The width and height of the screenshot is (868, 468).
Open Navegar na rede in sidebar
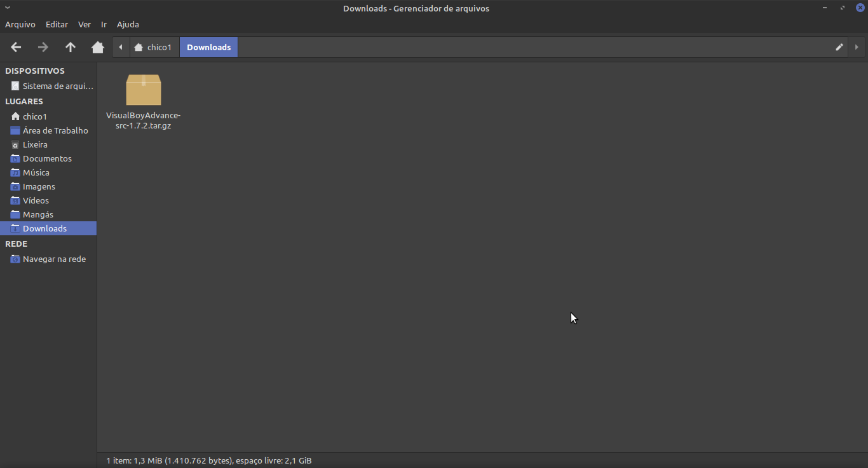click(x=48, y=259)
